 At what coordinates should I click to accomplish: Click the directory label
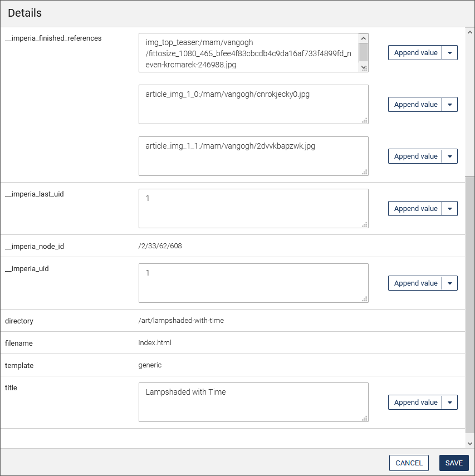pyautogui.click(x=19, y=321)
